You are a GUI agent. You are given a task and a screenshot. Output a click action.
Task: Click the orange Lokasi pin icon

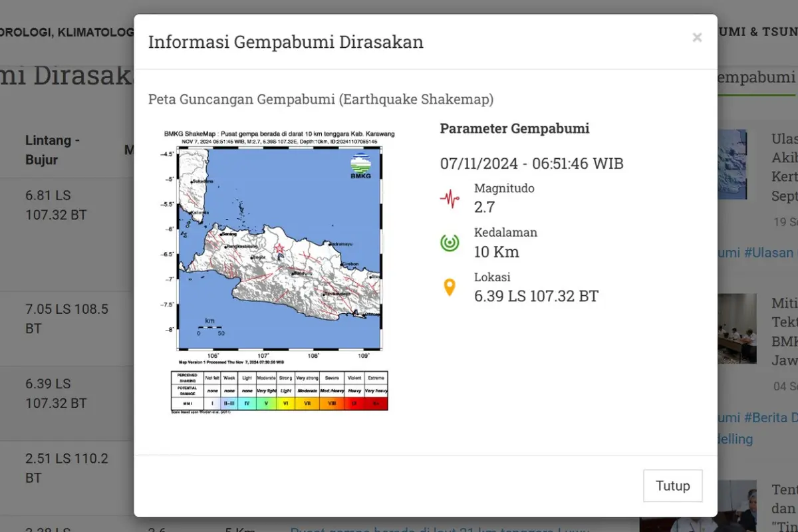tap(450, 287)
